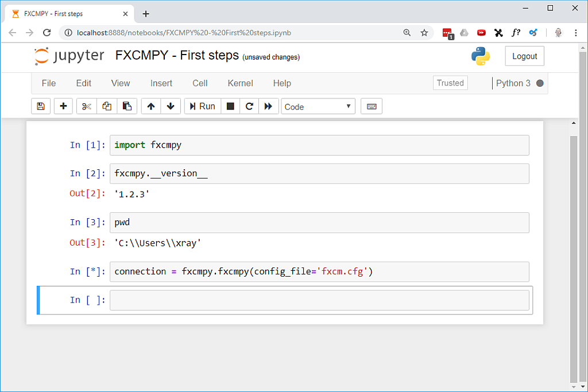Open the red extension with badge 1
The width and height of the screenshot is (588, 392).
click(448, 33)
